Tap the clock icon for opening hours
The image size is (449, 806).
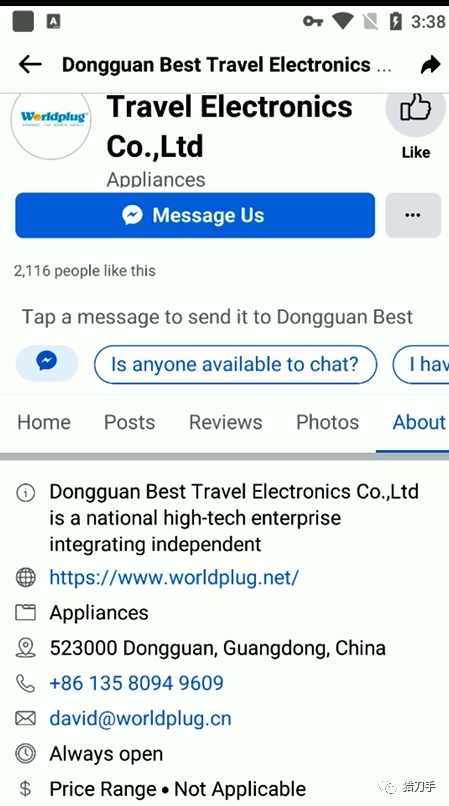pyautogui.click(x=25, y=754)
